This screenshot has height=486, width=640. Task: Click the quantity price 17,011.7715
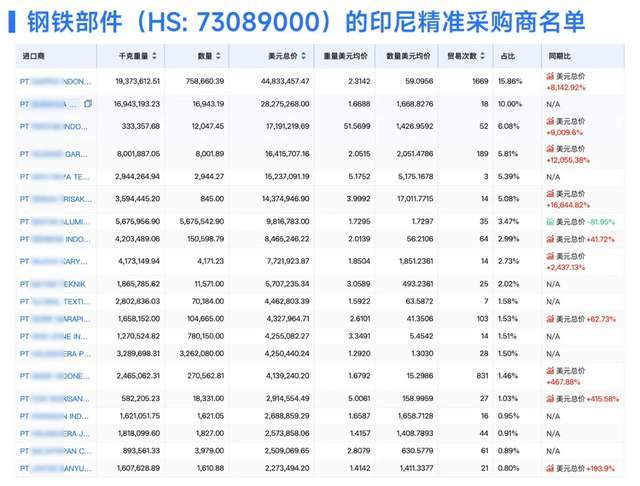415,199
